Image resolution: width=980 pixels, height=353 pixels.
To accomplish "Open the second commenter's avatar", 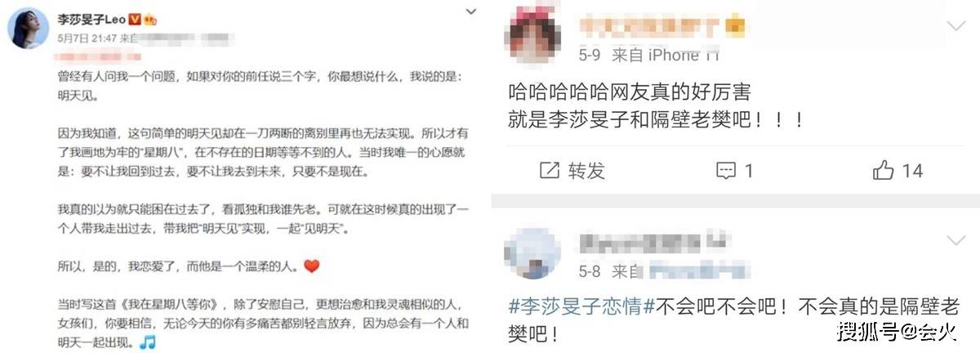I will point(532,251).
